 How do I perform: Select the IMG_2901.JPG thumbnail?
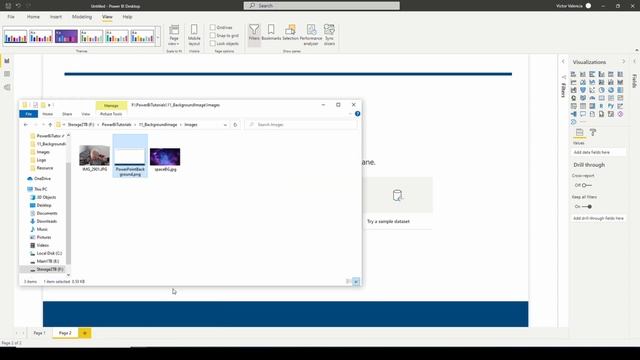[x=94, y=158]
